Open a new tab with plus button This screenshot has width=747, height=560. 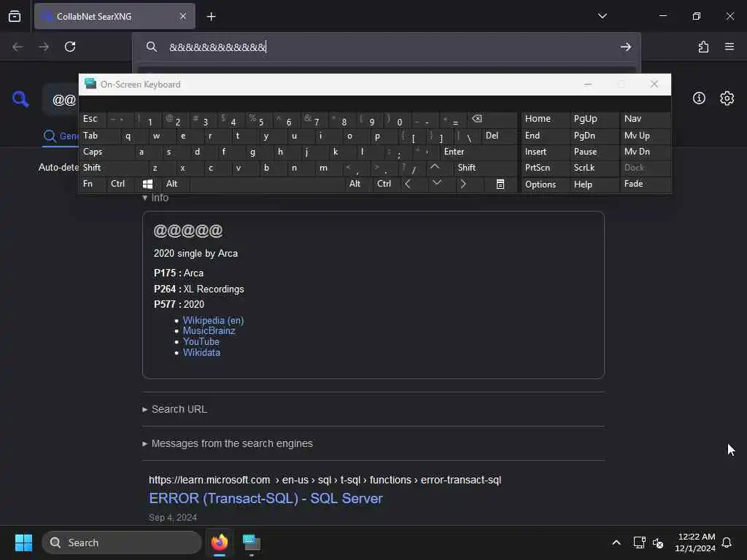(211, 17)
